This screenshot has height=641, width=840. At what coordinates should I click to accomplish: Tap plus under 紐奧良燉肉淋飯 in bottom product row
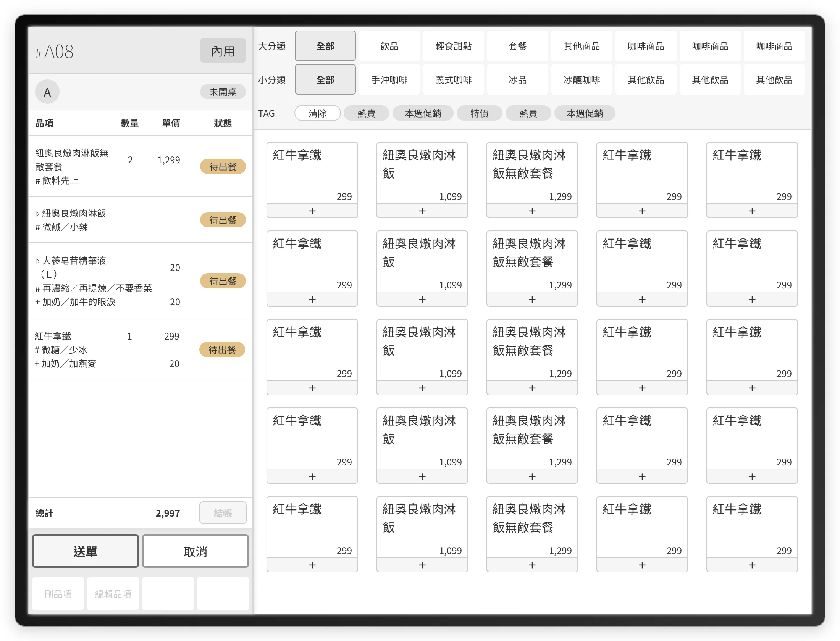pos(422,565)
